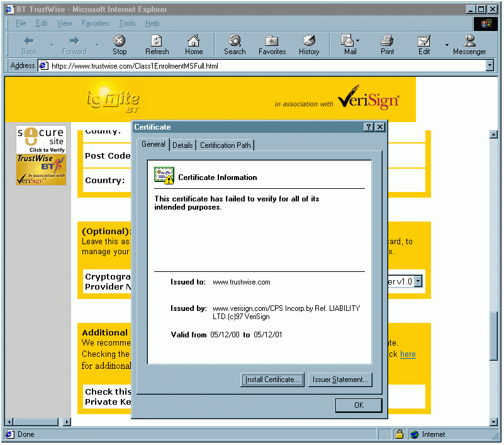504x445 pixels.
Task: Click the ignite BT logo banner
Action: 113,101
